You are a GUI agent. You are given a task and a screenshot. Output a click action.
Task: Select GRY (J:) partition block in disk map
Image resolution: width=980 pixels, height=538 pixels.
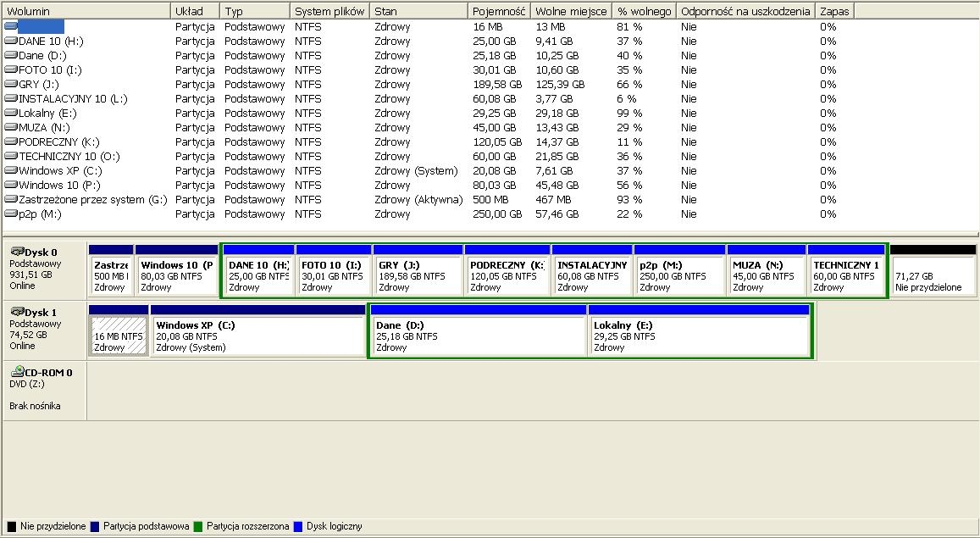pos(418,270)
